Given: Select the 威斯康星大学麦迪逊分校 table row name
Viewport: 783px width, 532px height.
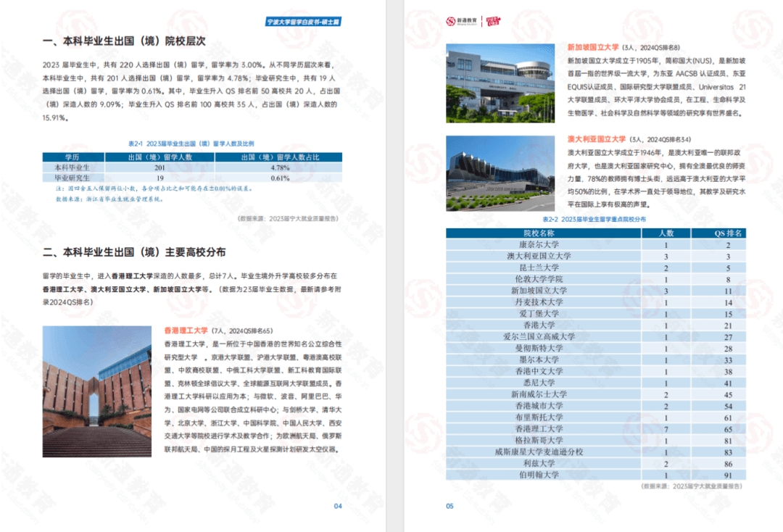Looking at the screenshot, I should [x=539, y=452].
